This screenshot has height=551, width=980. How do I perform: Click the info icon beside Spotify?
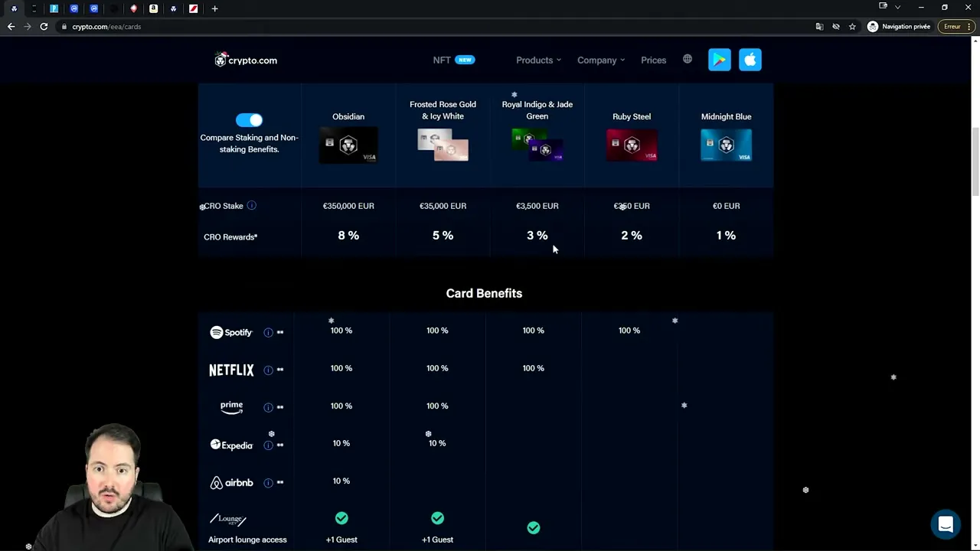click(x=268, y=332)
